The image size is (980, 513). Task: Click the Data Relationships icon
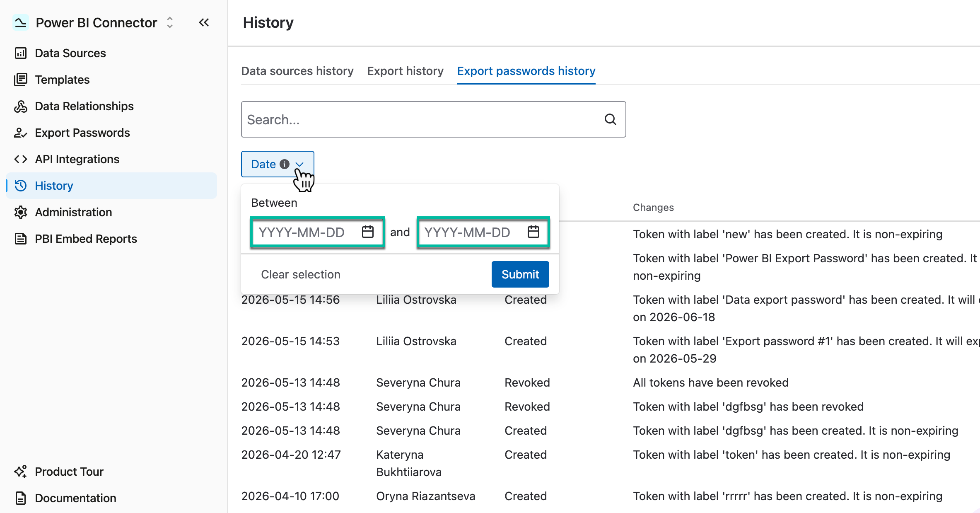[21, 106]
